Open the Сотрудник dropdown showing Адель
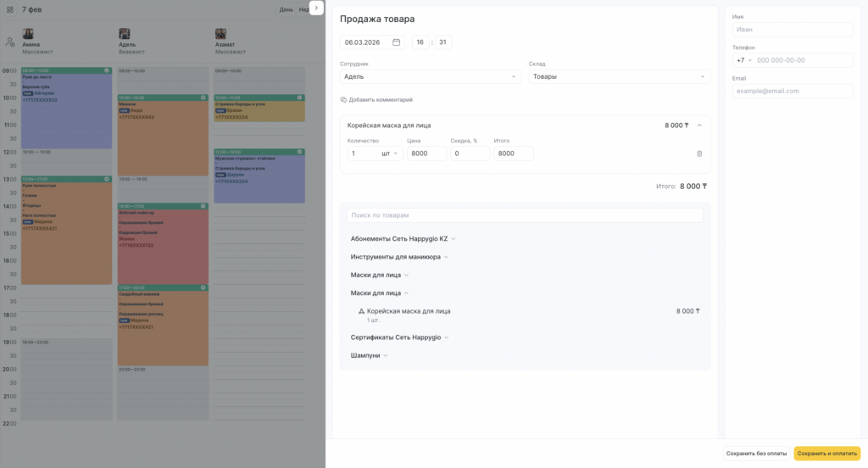This screenshot has width=868, height=468. coord(431,76)
